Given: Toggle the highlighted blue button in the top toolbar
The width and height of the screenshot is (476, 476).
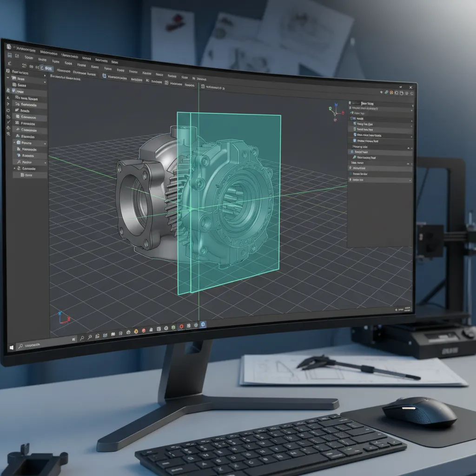Looking at the screenshot, I should click(x=46, y=68).
